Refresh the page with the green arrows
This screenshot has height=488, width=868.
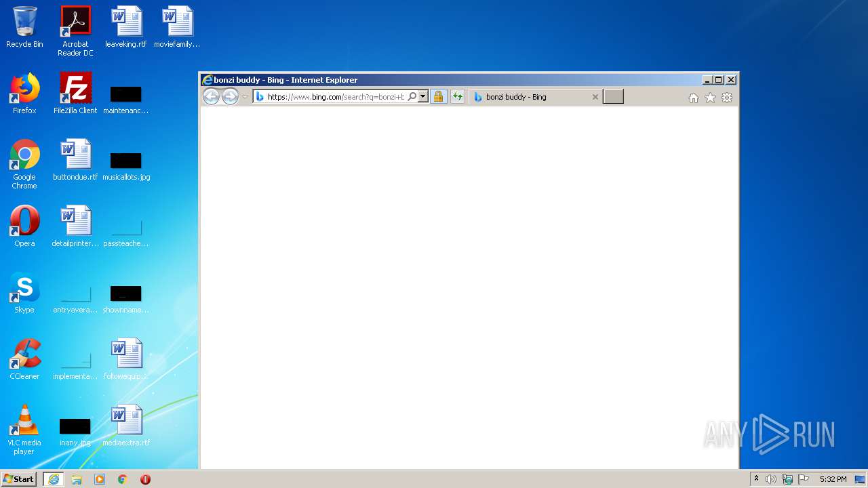458,97
